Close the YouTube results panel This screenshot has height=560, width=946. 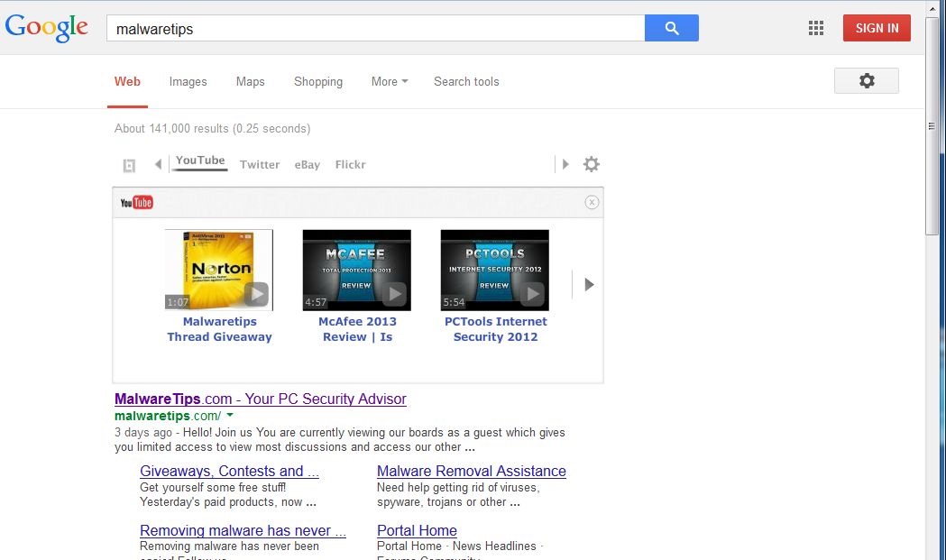pyautogui.click(x=592, y=203)
